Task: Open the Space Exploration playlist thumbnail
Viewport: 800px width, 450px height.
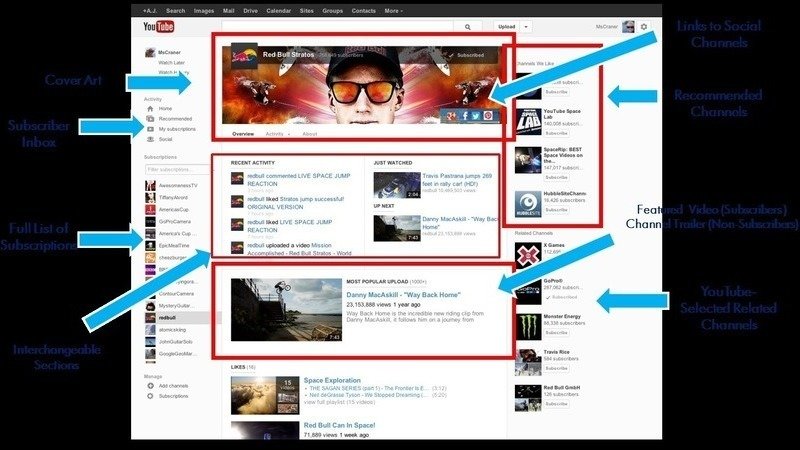Action: 265,395
